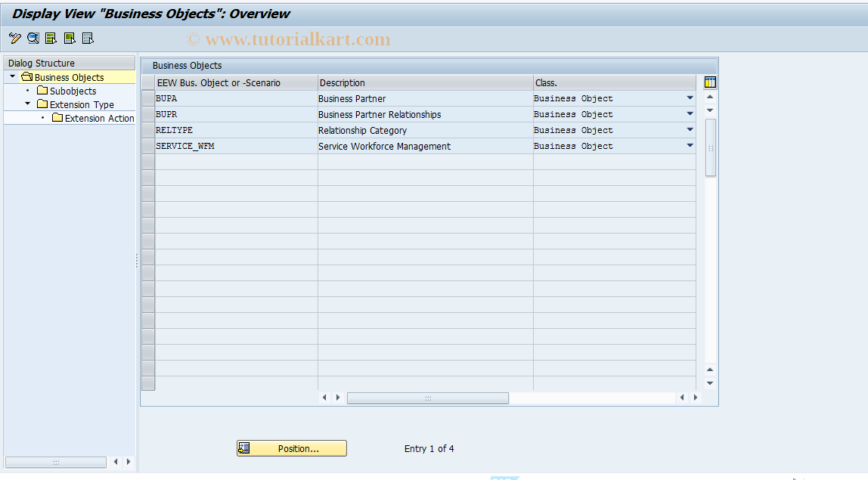Click the Position... button

coord(292,448)
